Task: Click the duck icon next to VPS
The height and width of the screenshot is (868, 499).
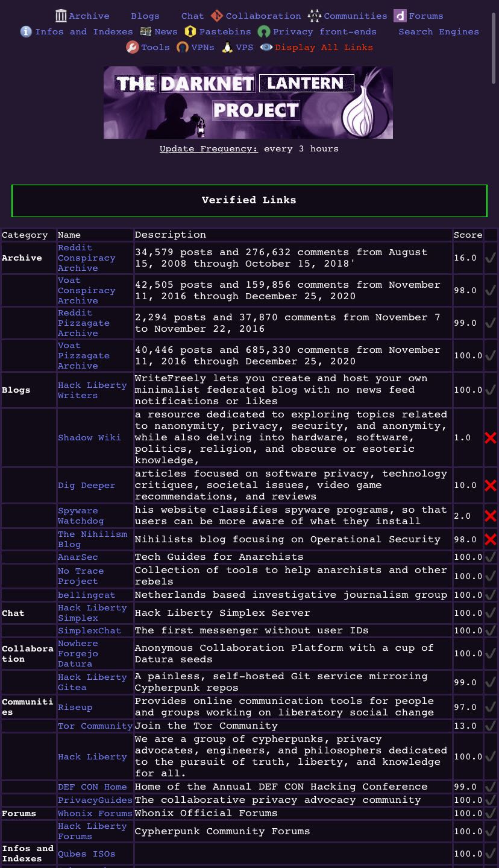Action: (226, 47)
